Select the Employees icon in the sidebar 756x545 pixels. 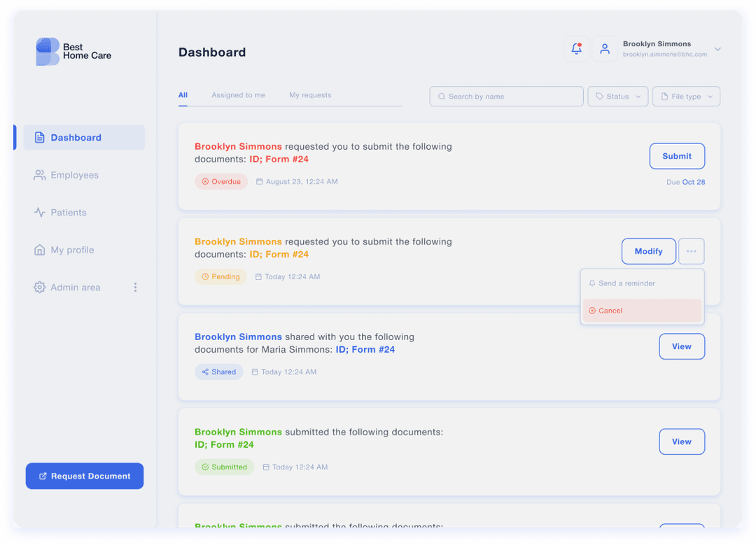39,175
